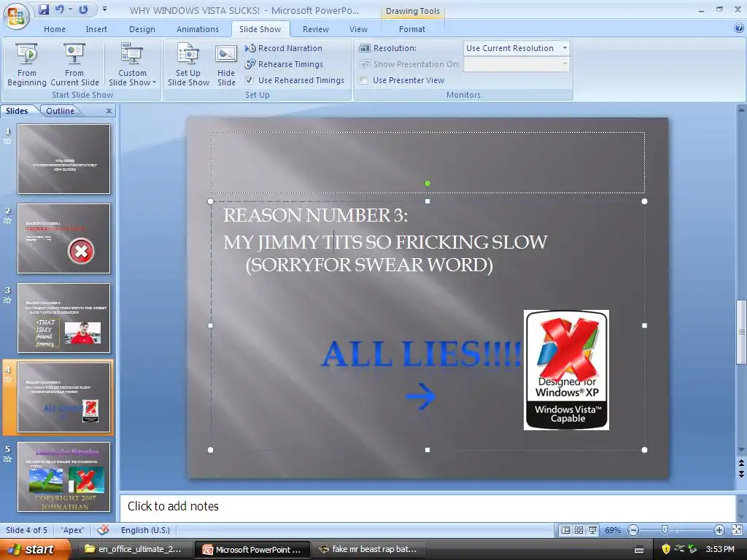Image resolution: width=747 pixels, height=560 pixels.
Task: Click spell check icon in status bar
Action: (103, 530)
